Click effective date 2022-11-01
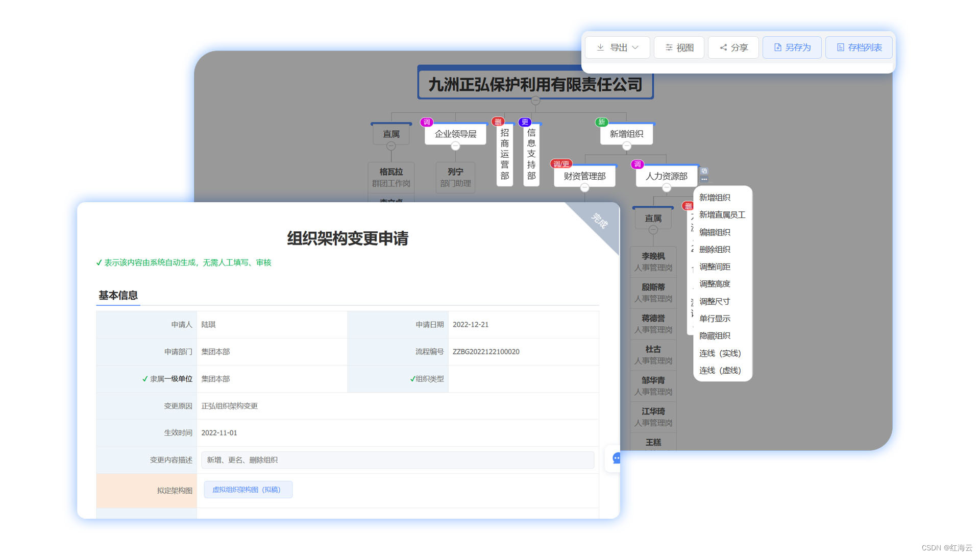 219,433
